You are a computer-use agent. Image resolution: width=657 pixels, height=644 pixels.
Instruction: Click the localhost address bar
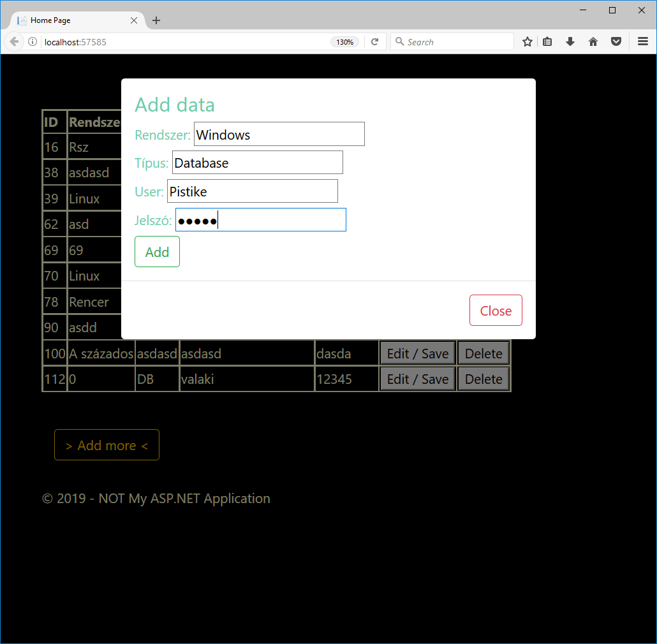(x=185, y=42)
